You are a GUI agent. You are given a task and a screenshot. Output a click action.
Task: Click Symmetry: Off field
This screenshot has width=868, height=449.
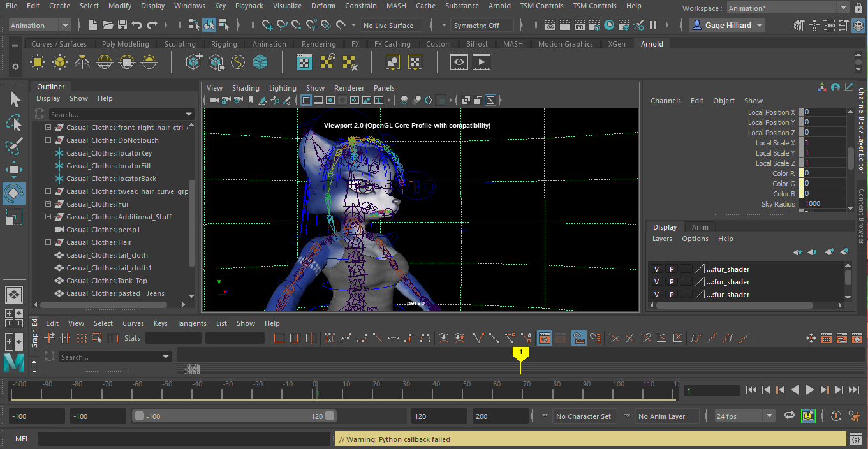click(482, 26)
